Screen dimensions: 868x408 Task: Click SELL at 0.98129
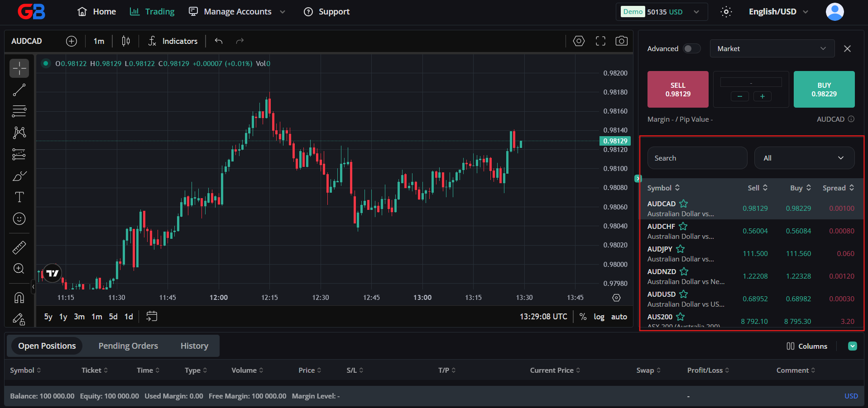(678, 89)
